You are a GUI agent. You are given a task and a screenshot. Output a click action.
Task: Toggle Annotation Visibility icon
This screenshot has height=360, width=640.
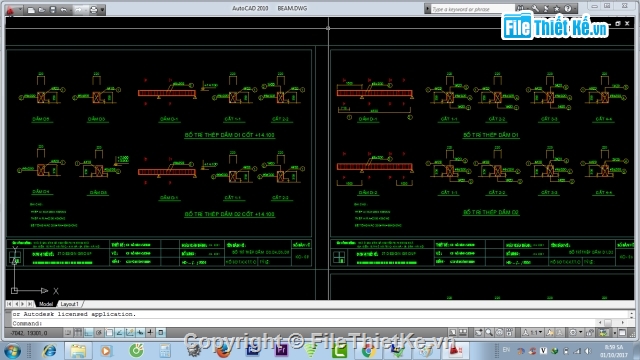[x=550, y=333]
